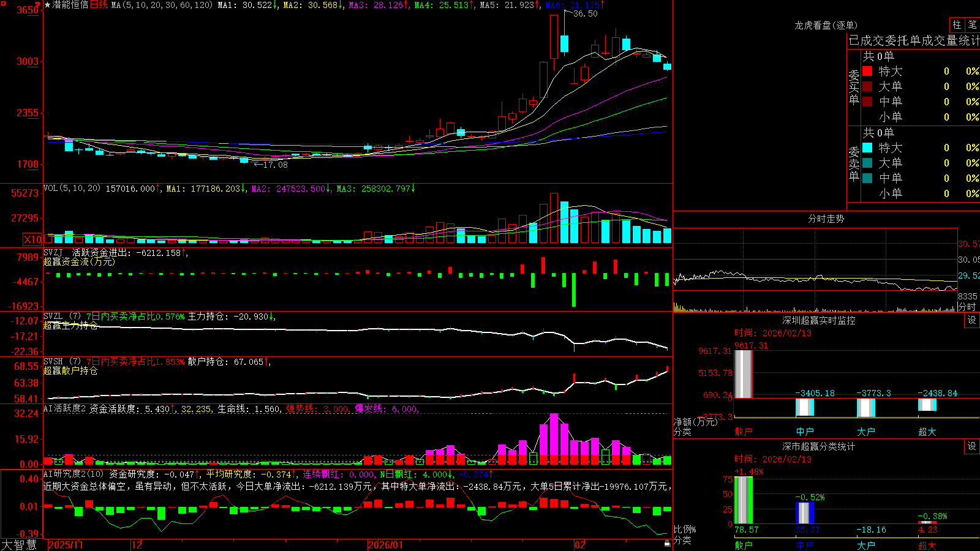This screenshot has width=980, height=551.
Task: Click the 中户 bar showing -3405.18
Action: (804, 407)
